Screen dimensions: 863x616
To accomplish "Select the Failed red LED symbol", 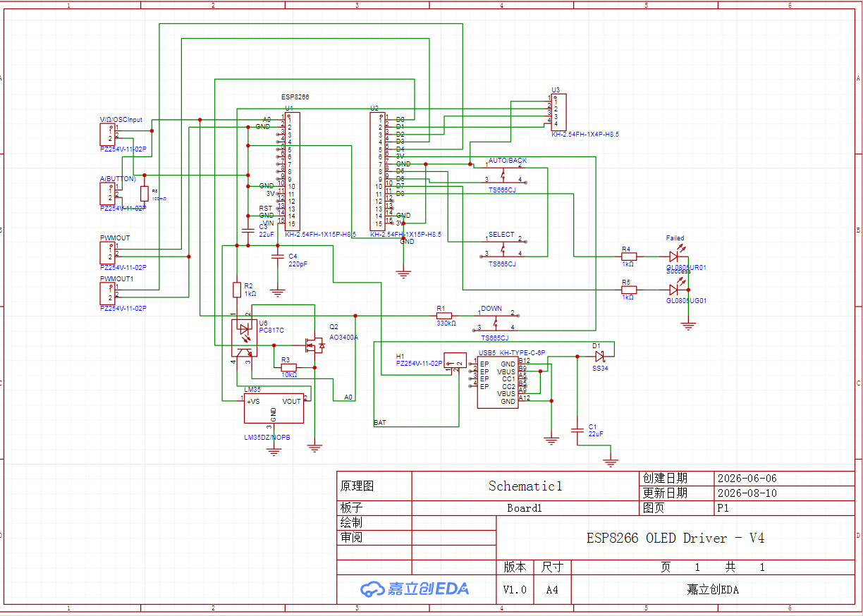I will pyautogui.click(x=675, y=255).
